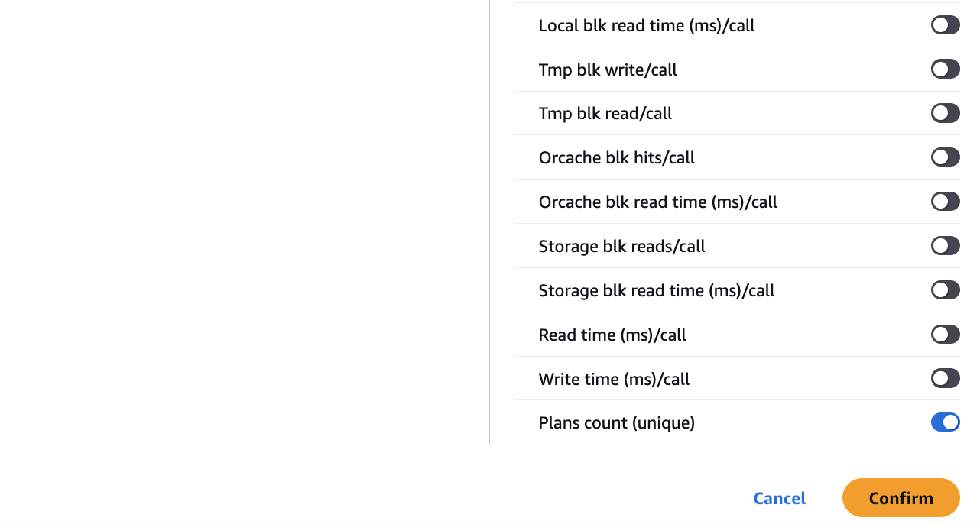Click the Storage blk reads/call label
This screenshot has height=524, width=980.
(x=621, y=246)
